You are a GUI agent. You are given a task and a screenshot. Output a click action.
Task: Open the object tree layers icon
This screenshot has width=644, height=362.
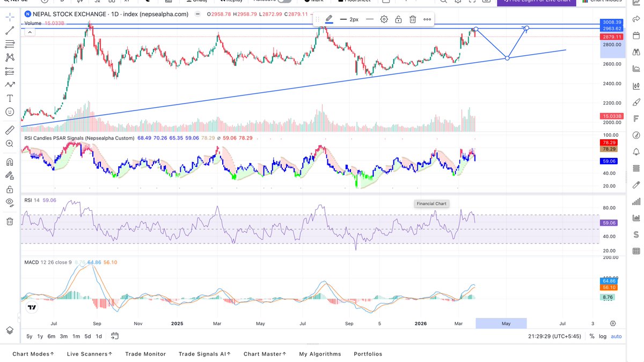pos(10,330)
